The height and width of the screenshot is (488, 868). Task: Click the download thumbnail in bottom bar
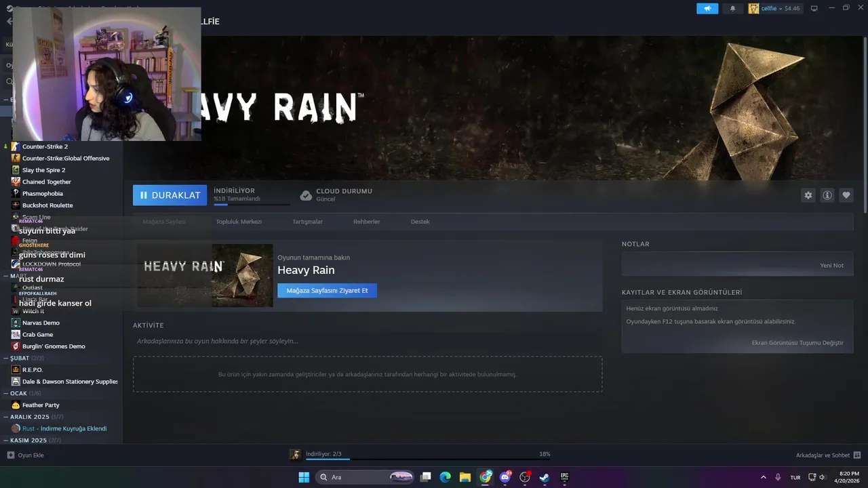(296, 455)
